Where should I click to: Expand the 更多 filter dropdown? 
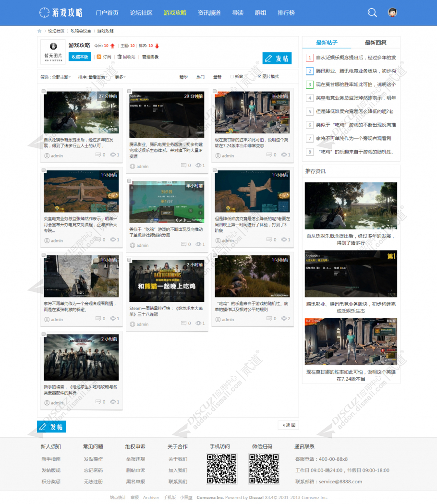coord(120,77)
